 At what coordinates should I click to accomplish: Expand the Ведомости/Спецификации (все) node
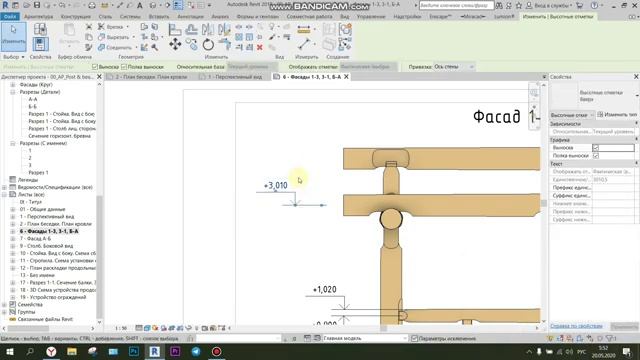4,187
